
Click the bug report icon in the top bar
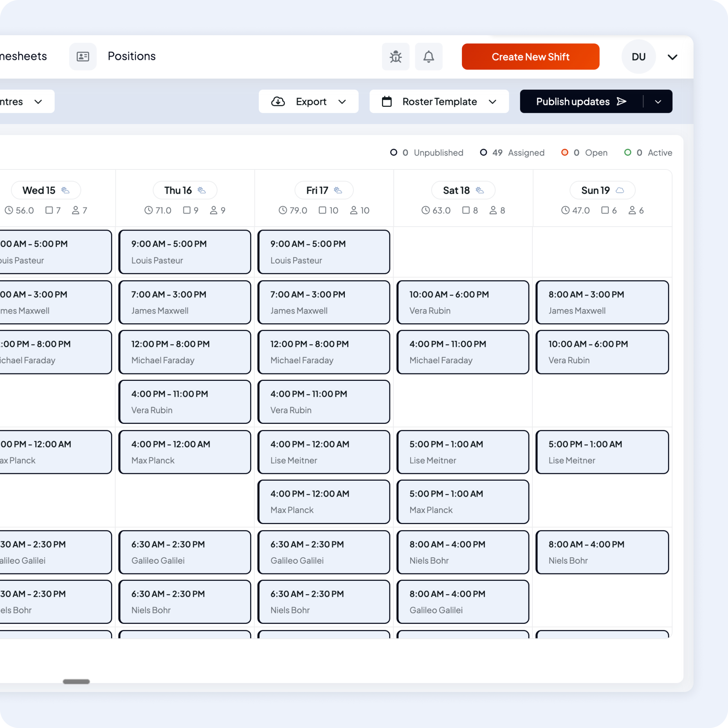396,56
